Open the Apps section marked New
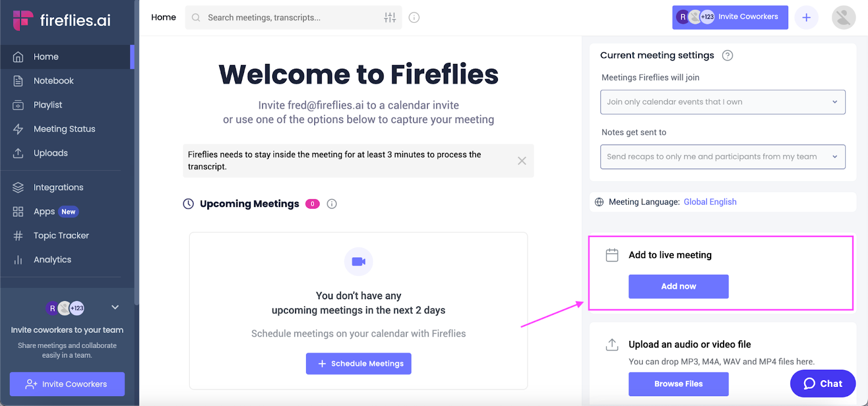This screenshot has width=868, height=406. 43,211
